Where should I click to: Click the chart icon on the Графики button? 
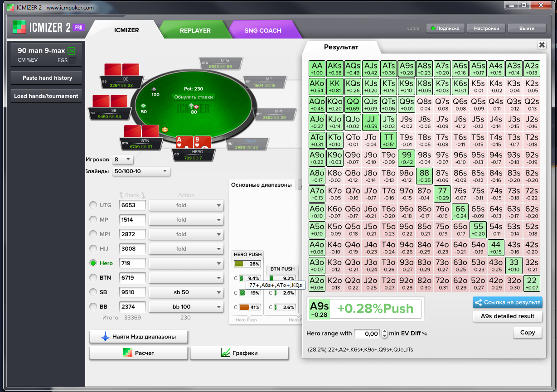[x=225, y=353]
